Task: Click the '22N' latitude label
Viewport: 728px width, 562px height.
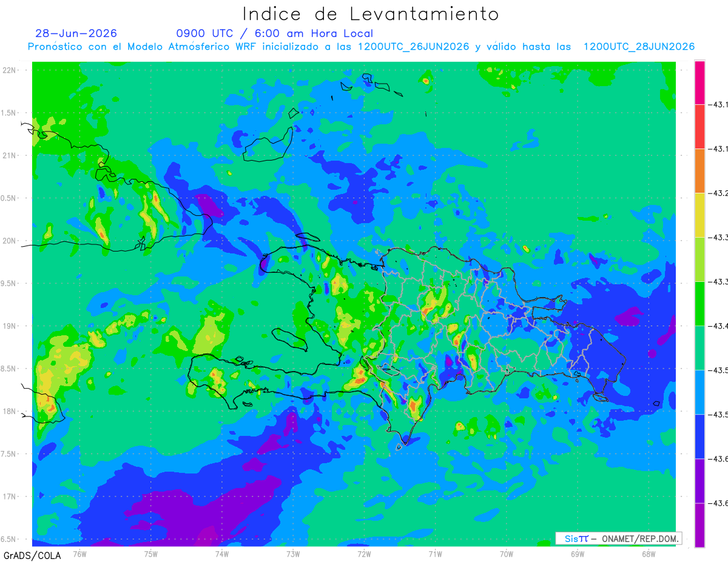Action: (x=10, y=70)
